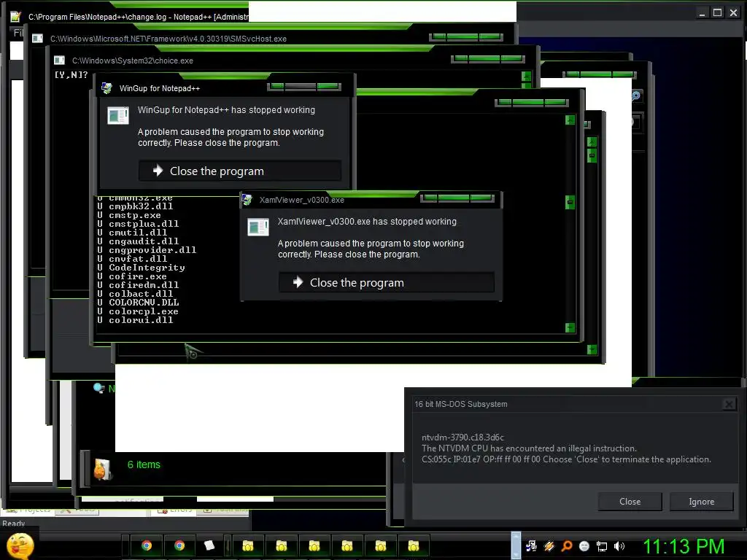Dismiss MS-DOS Subsystem dialog with X button
Viewport: 747px width, 560px height.
point(729,404)
